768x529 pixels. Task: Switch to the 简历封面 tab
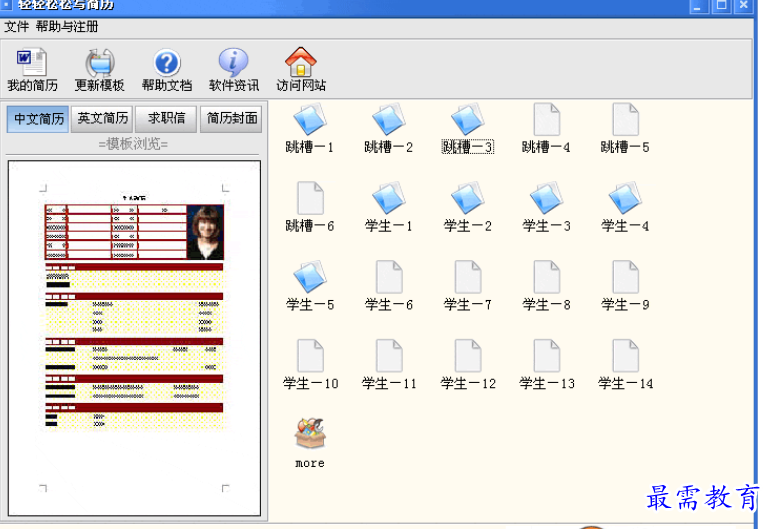(x=231, y=119)
